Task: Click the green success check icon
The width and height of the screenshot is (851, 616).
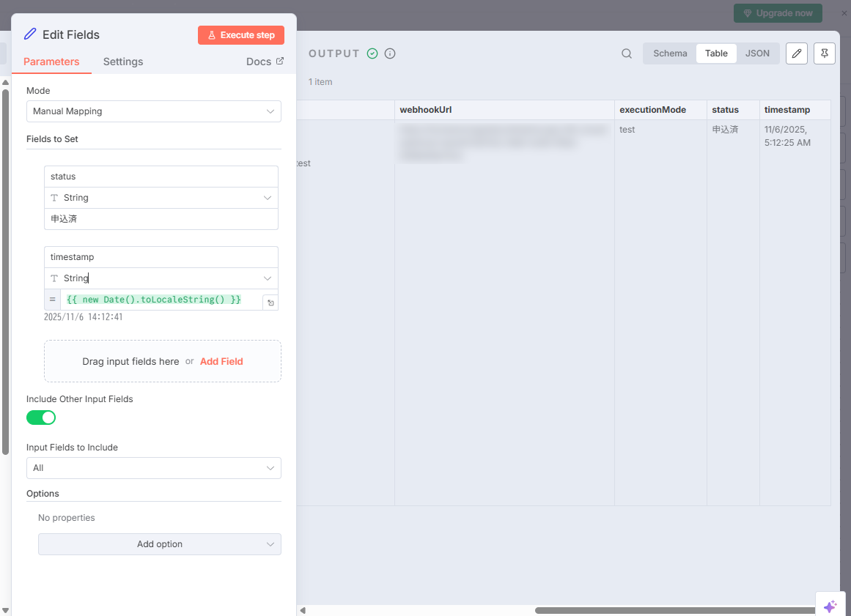Action: click(x=372, y=53)
